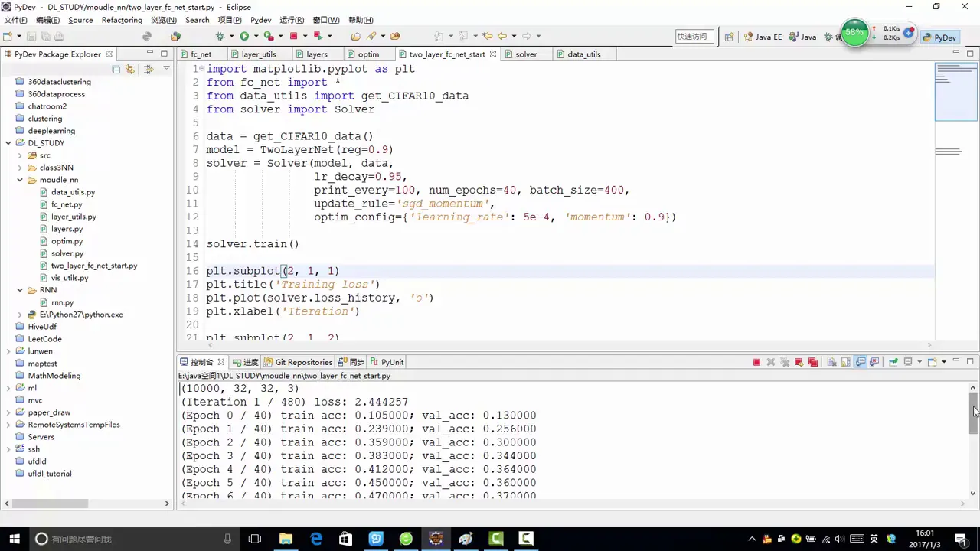
Task: Open the New Console View dropdown arrow
Action: pos(943,362)
